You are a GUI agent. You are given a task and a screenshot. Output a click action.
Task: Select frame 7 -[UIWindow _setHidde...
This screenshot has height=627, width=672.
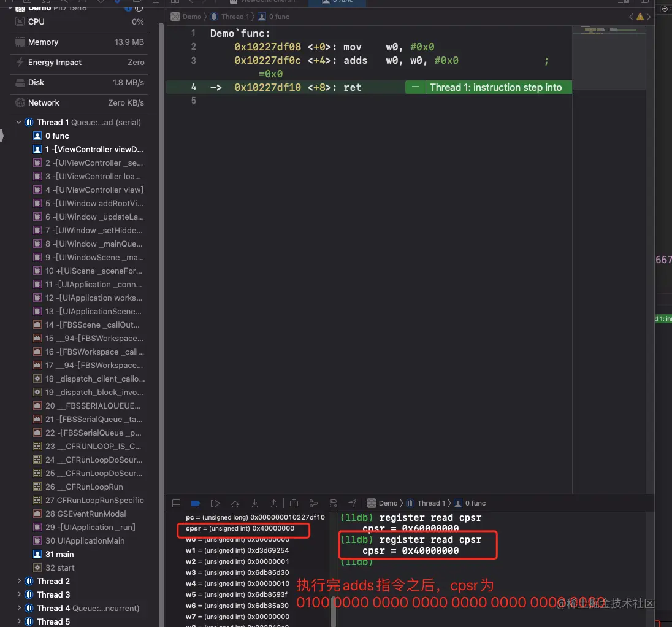89,230
